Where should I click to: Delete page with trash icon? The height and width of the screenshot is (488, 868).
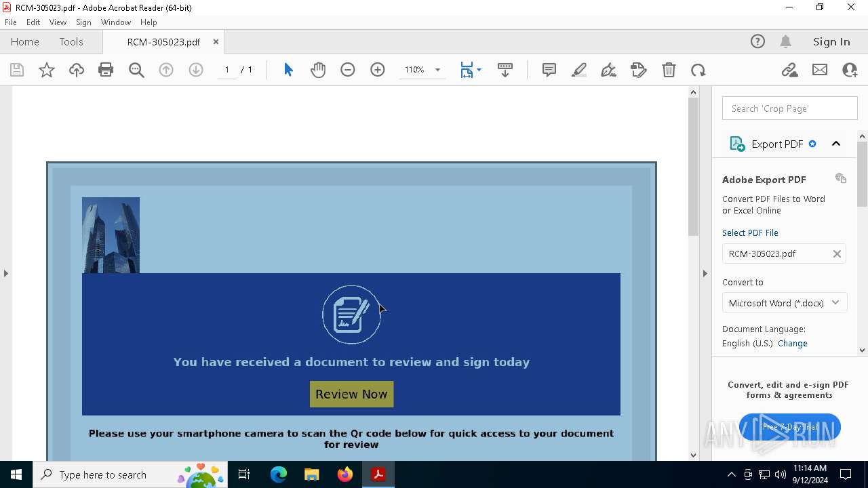[669, 70]
